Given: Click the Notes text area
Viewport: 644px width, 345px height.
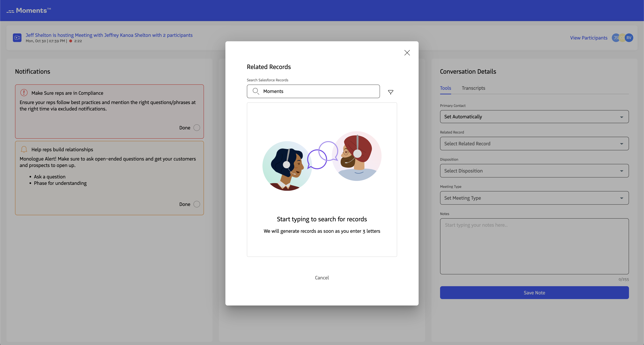Looking at the screenshot, I should tap(534, 246).
